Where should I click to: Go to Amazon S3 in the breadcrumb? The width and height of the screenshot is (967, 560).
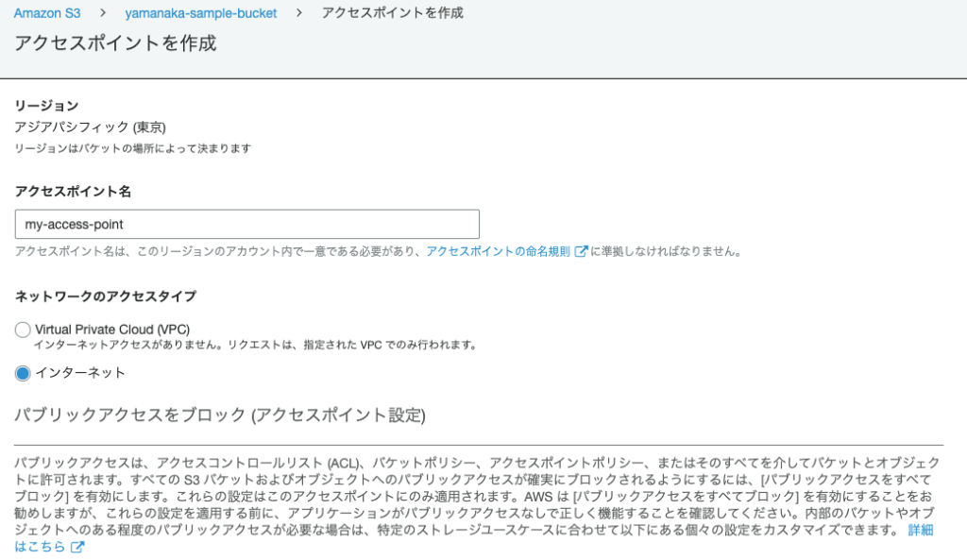click(48, 13)
